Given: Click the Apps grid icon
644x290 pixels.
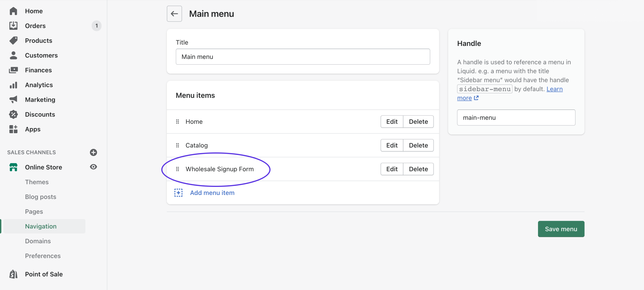Looking at the screenshot, I should 13,129.
